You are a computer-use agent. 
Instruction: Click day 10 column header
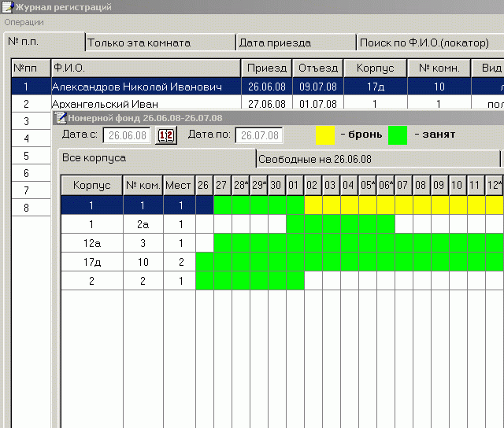tap(458, 185)
